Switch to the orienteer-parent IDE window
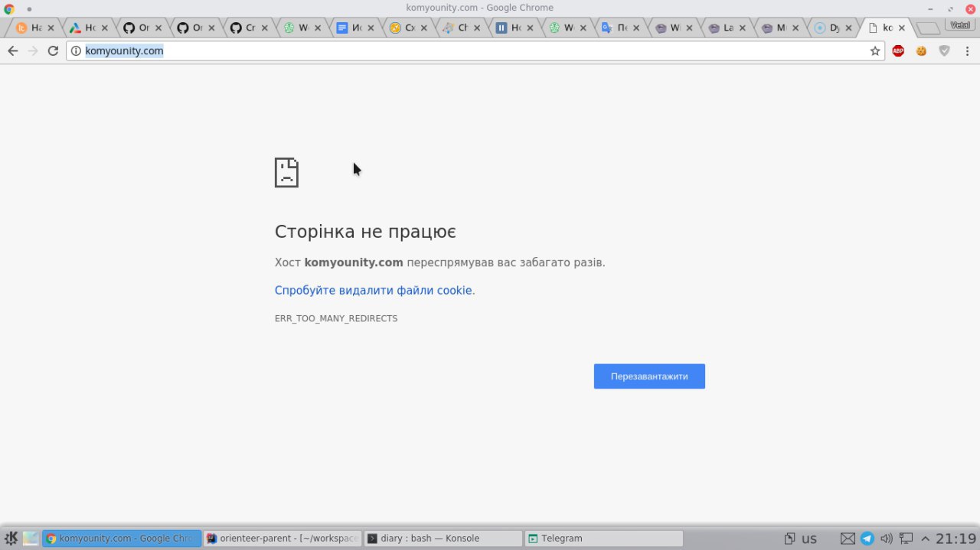Screen dimensions: 980x550 (283, 539)
